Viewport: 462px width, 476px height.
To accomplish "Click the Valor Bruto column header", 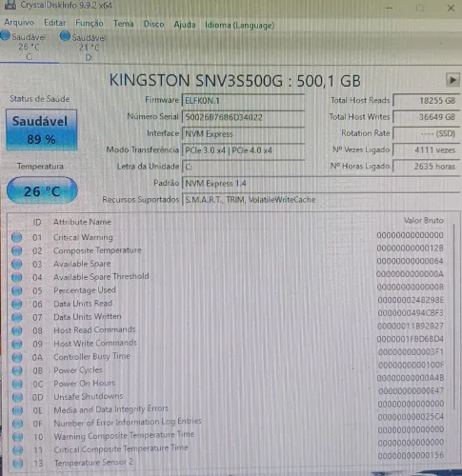I will 424,221.
